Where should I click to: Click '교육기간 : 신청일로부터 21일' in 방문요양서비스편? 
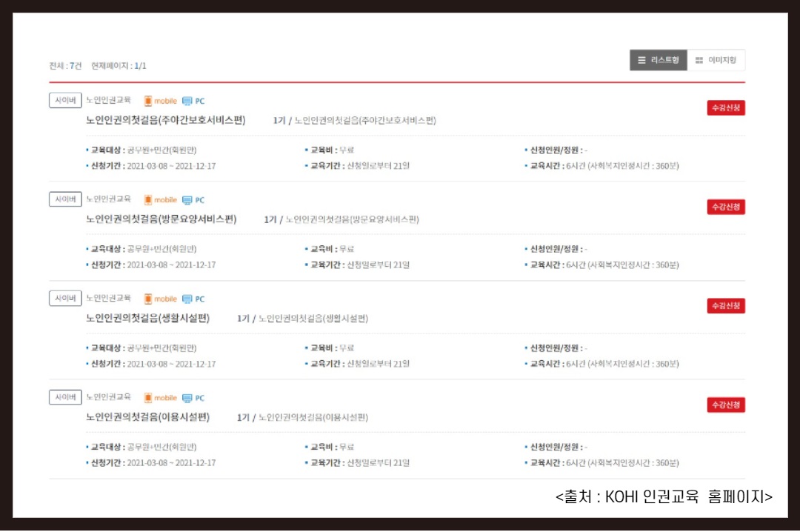[357, 265]
